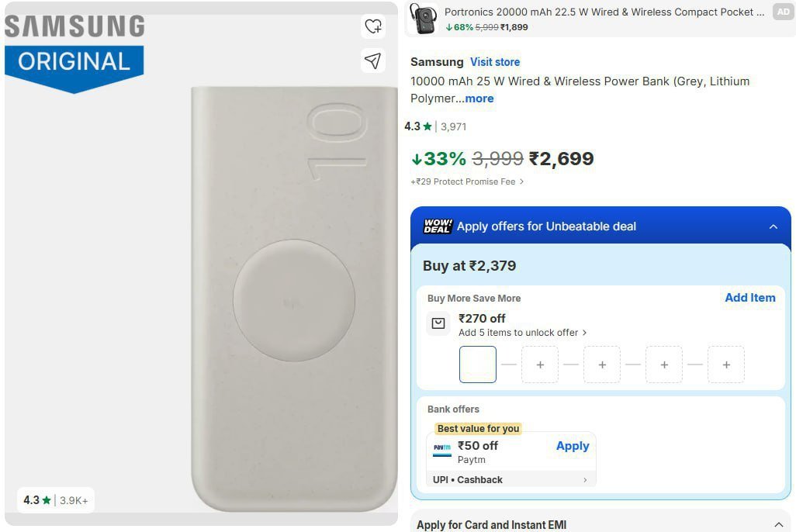Collapse the Apply offers for Unbeatable deal panel
Image resolution: width=796 pixels, height=532 pixels.
point(773,226)
